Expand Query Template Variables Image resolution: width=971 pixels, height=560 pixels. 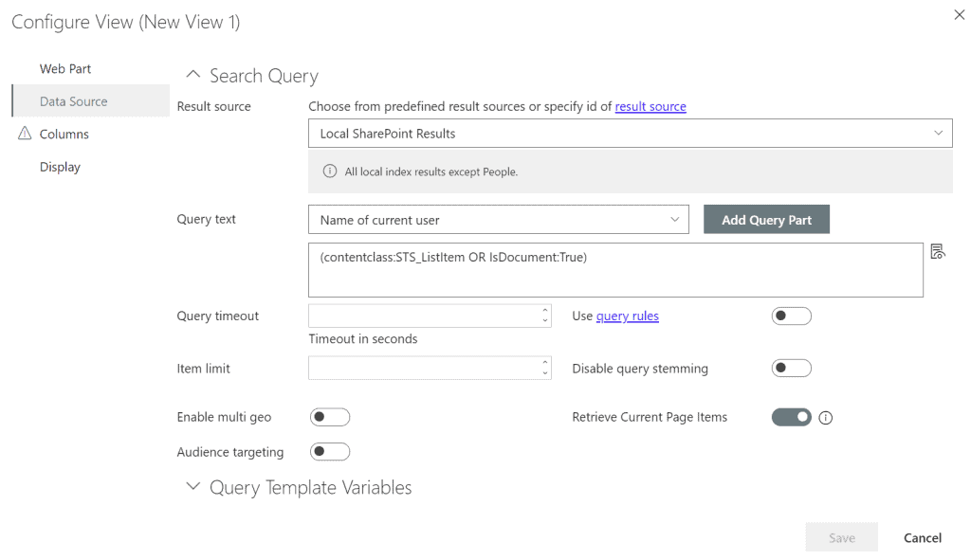point(192,486)
